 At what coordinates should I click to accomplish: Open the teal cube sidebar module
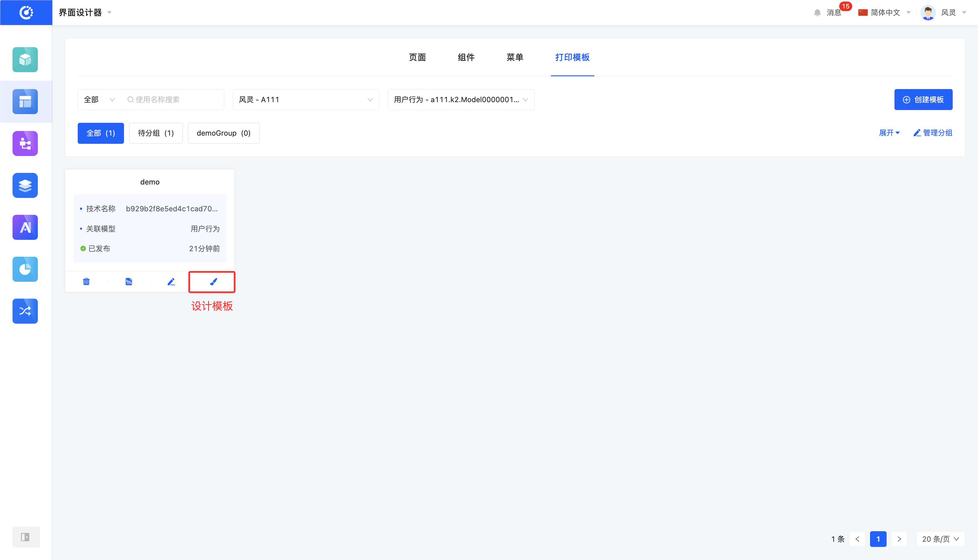25,60
